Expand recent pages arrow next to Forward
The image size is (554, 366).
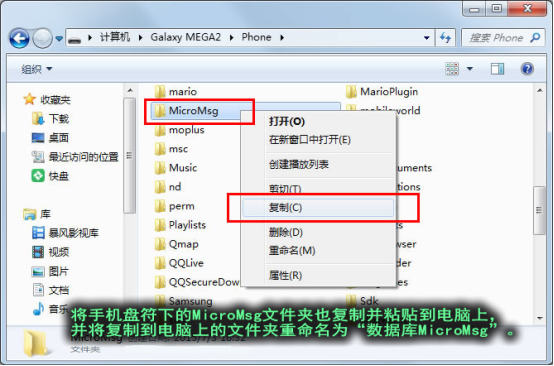click(x=59, y=38)
